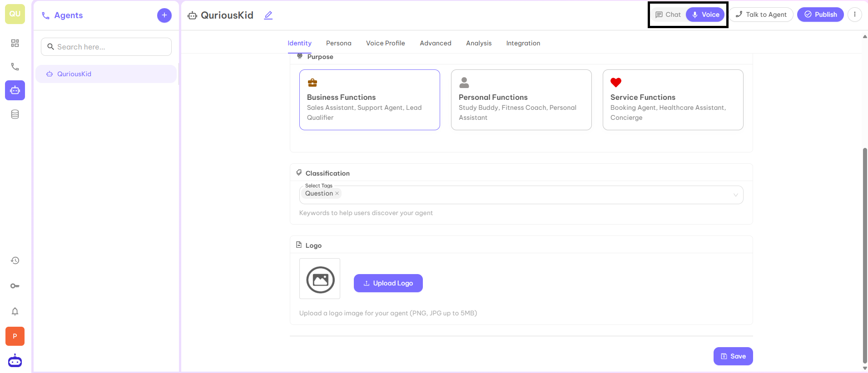Open the phone calls icon in sidebar
The width and height of the screenshot is (868, 373).
[x=15, y=67]
